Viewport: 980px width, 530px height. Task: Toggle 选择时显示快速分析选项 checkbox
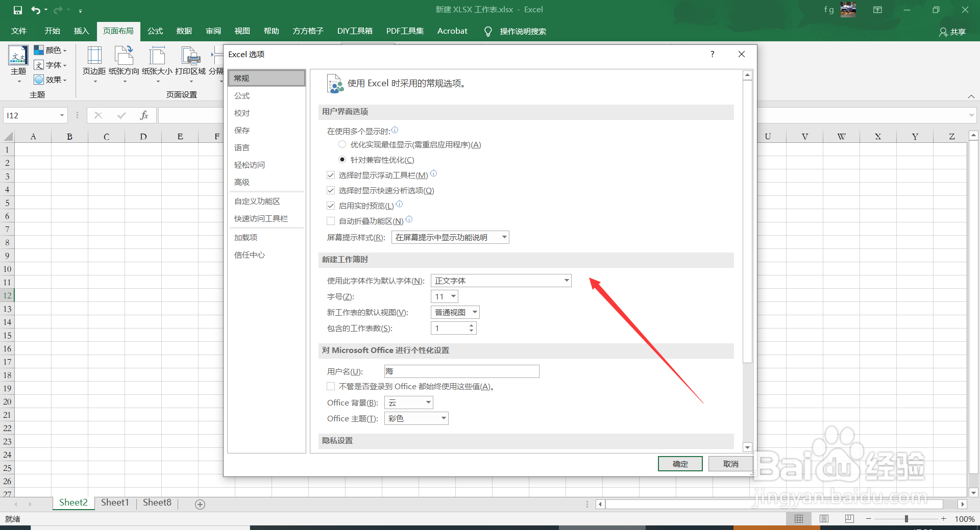click(331, 190)
